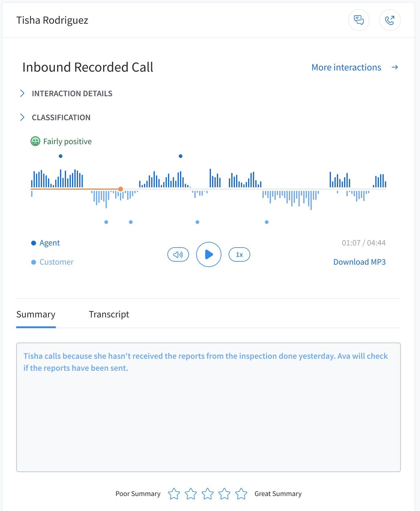
Task: Click the arrow next to More interactions
Action: click(395, 67)
